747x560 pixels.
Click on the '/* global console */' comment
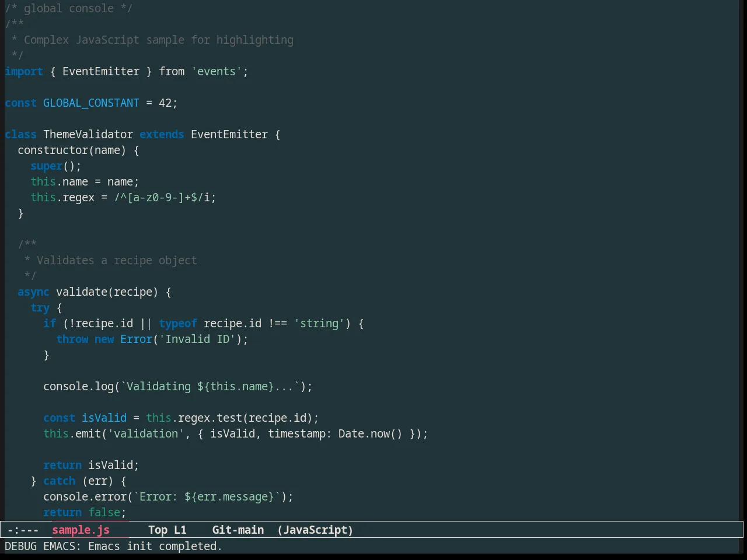69,8
